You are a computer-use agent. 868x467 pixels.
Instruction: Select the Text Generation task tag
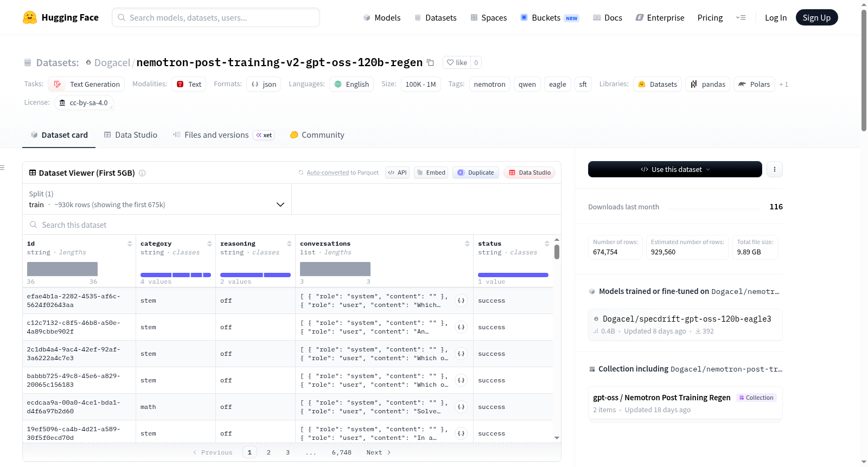coord(86,84)
